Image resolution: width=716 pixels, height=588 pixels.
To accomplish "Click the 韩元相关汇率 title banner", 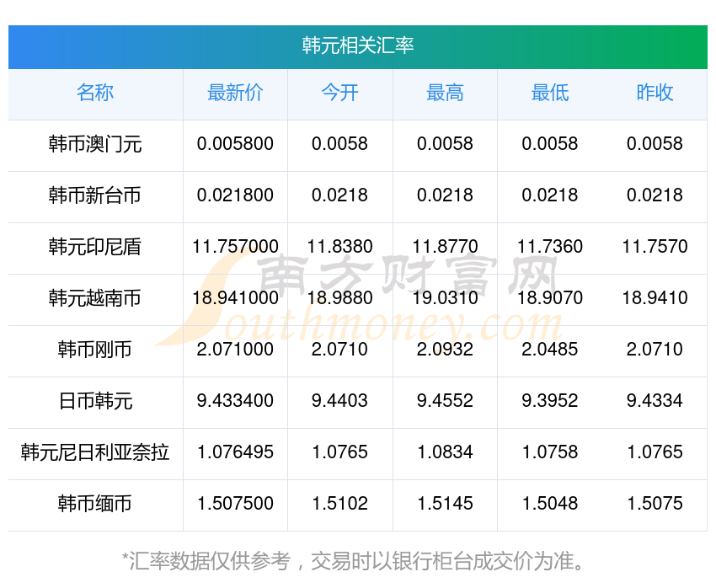I will point(358,47).
